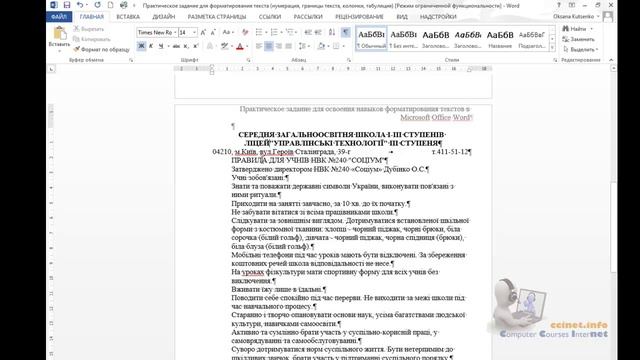Sort paragraphs using the A-Z sort icon
The width and height of the screenshot is (640, 360).
[x=332, y=32]
